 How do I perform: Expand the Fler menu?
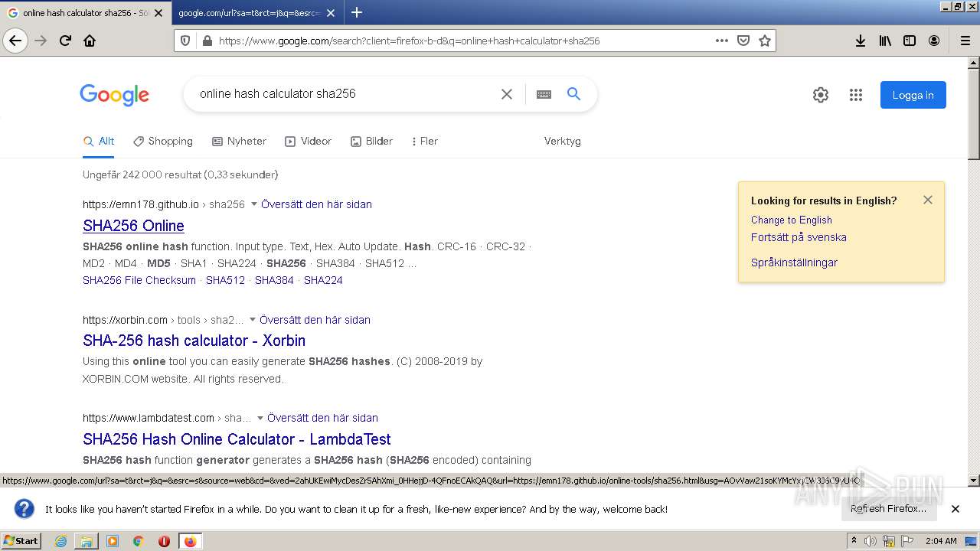click(x=425, y=141)
